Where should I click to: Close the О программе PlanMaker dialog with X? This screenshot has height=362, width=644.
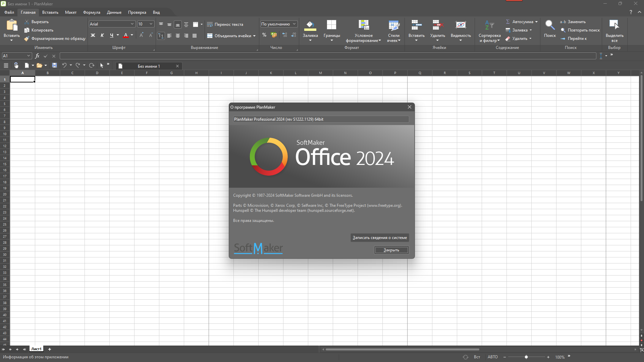410,107
